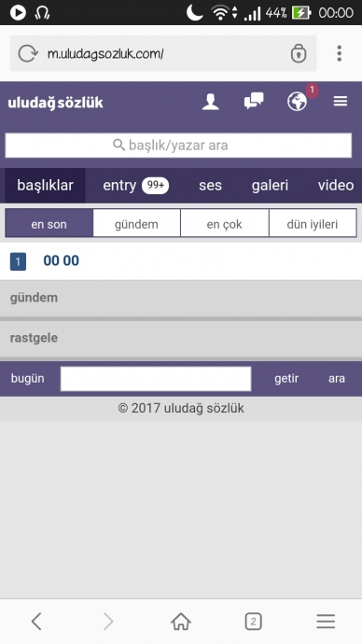Go to browser home page icon

pos(181,622)
